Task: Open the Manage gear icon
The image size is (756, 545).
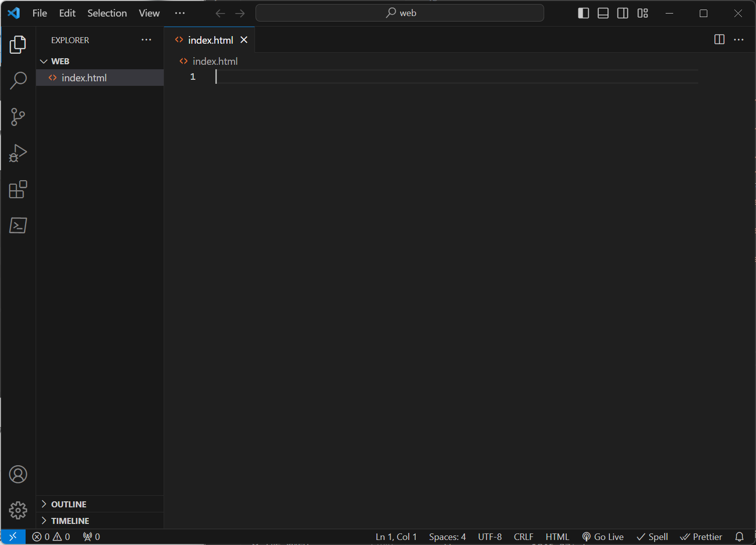Action: pos(18,510)
